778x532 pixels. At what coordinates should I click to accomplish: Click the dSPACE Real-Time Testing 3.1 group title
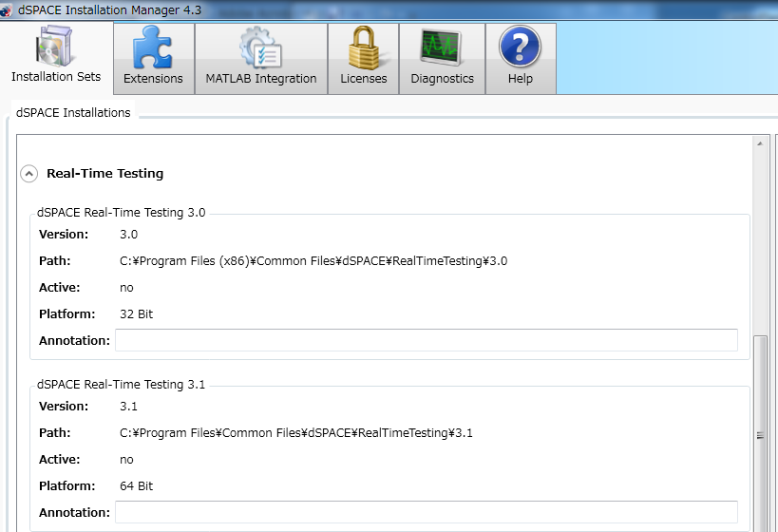121,385
